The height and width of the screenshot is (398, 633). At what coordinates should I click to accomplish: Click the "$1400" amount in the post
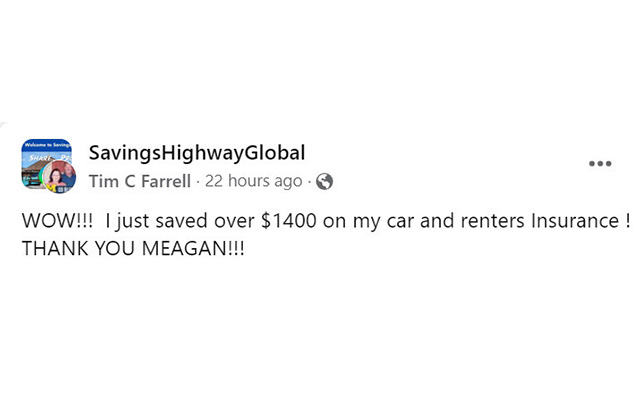click(288, 221)
